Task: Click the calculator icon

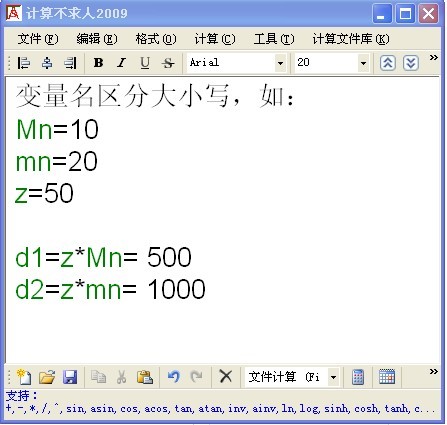Action: coord(358,377)
